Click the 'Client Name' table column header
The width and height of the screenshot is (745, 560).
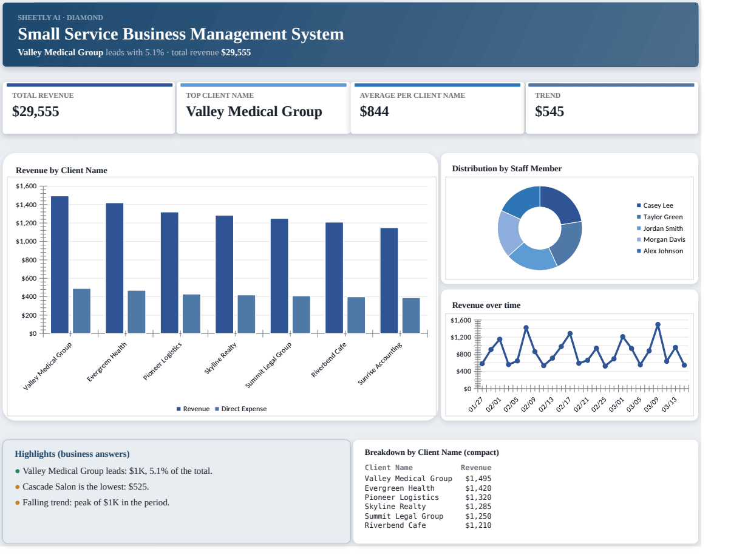click(x=389, y=468)
